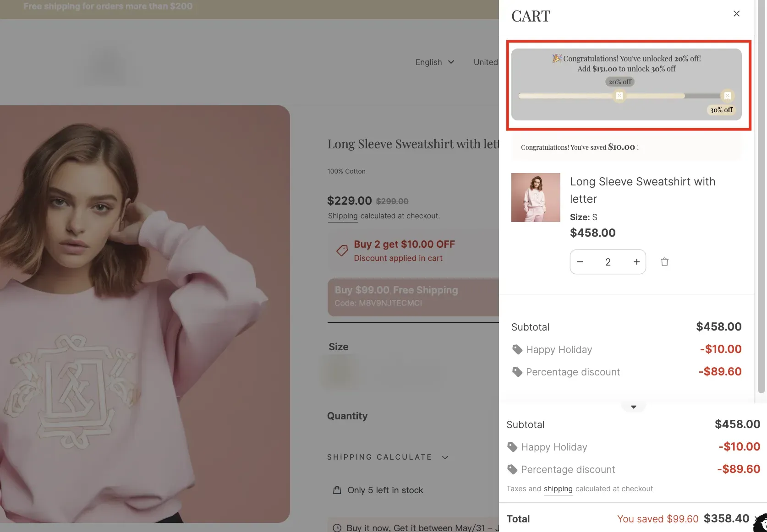
Task: Delete the sweatshirt using the trash icon
Action: coord(664,262)
